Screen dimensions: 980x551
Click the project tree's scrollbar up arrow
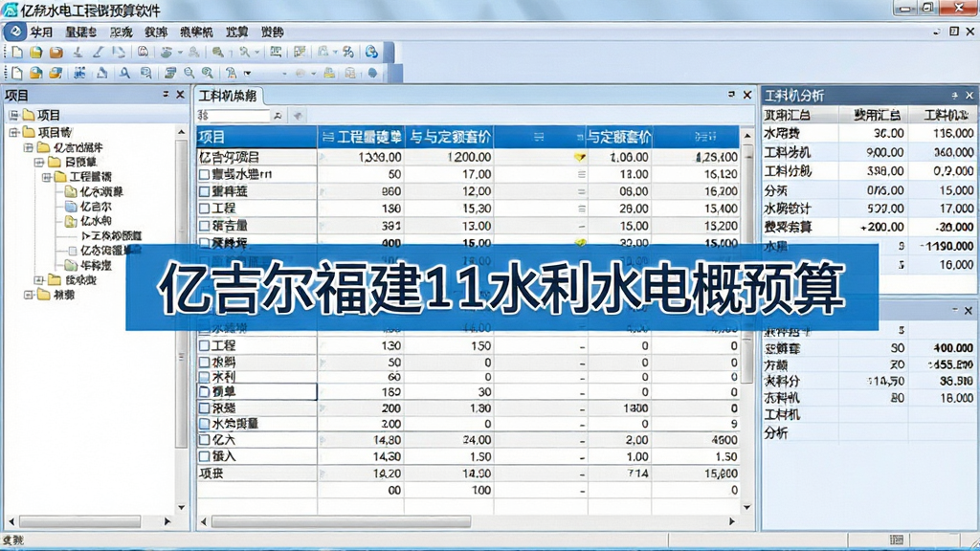(x=181, y=132)
